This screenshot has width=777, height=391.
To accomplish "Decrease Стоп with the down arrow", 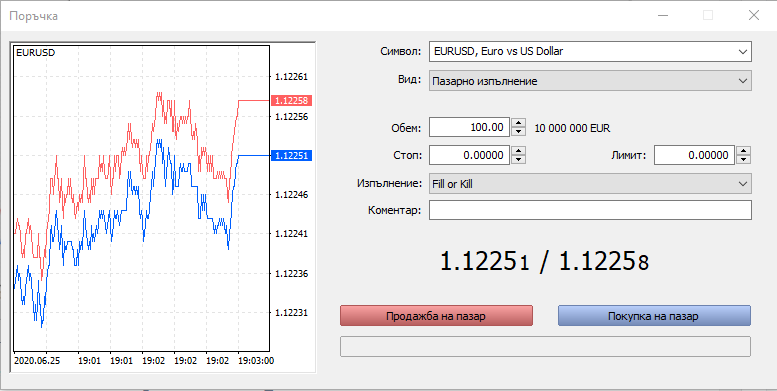I will 518,160.
